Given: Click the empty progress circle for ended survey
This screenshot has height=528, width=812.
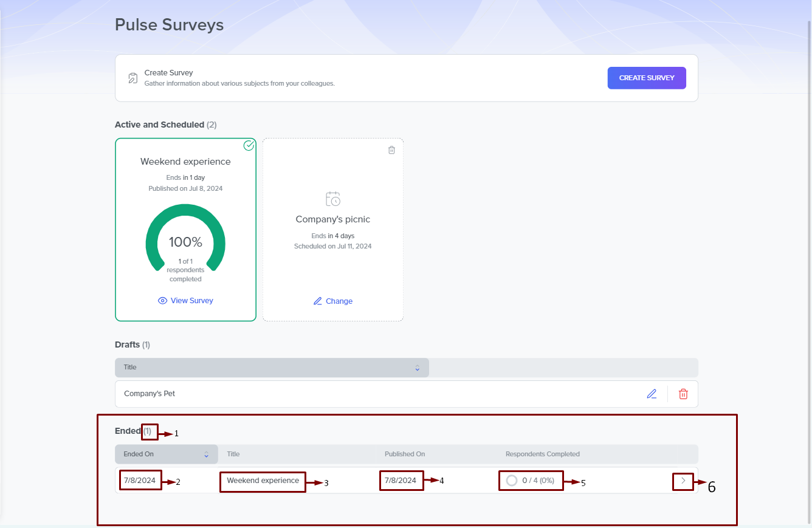Looking at the screenshot, I should click(512, 481).
